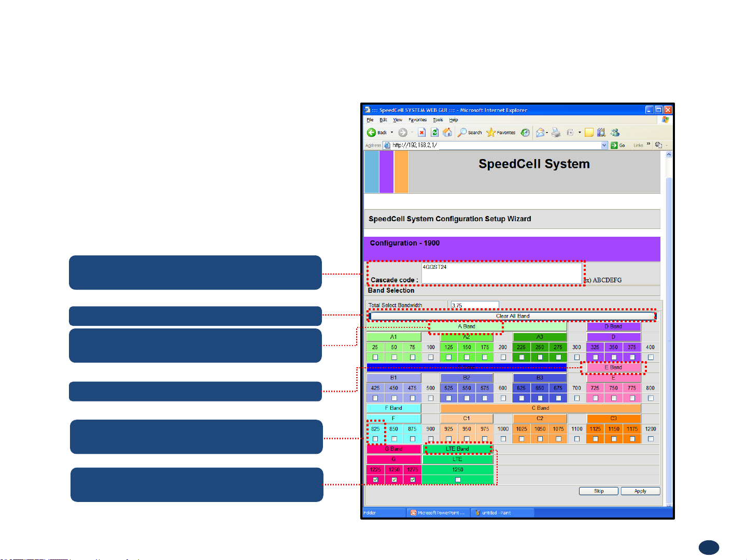Open the Help menu
The height and width of the screenshot is (560, 747).
[454, 120]
